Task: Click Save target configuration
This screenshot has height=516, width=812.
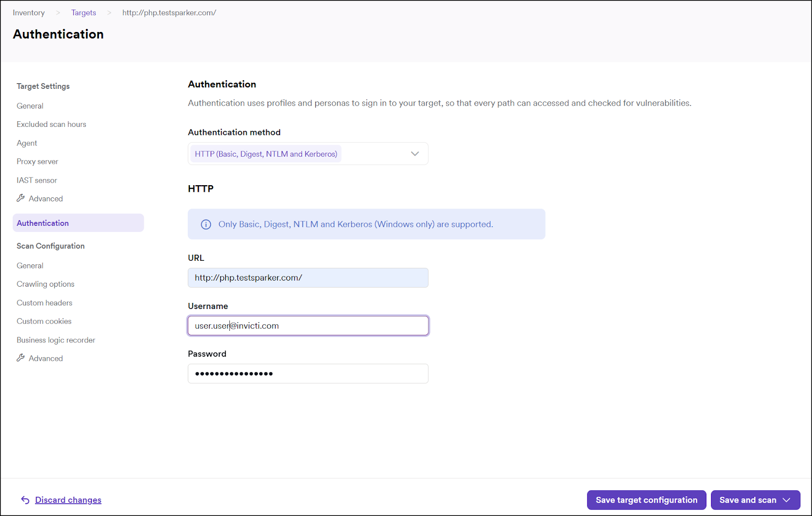Action: tap(646, 500)
